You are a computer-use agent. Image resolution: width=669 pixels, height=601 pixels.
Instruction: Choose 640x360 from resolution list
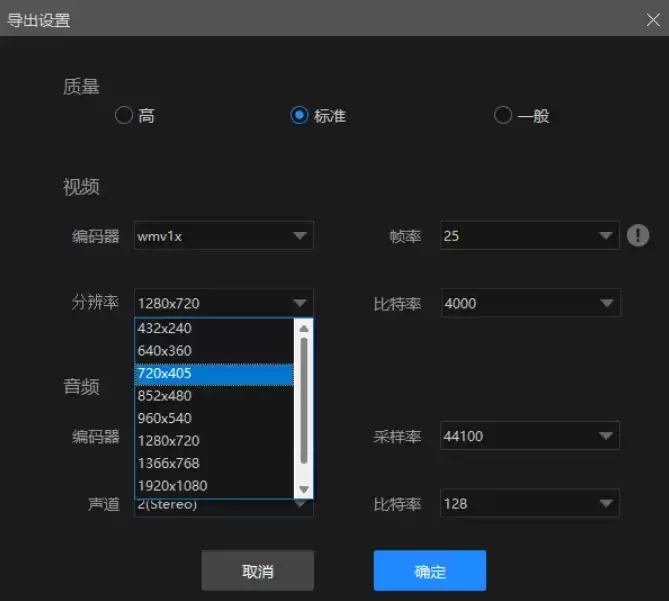pyautogui.click(x=215, y=351)
